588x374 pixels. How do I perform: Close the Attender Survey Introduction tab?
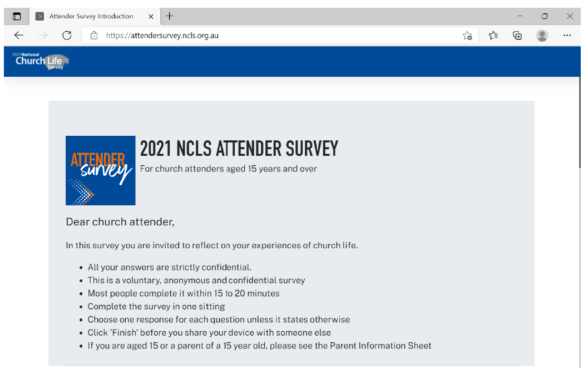click(151, 16)
